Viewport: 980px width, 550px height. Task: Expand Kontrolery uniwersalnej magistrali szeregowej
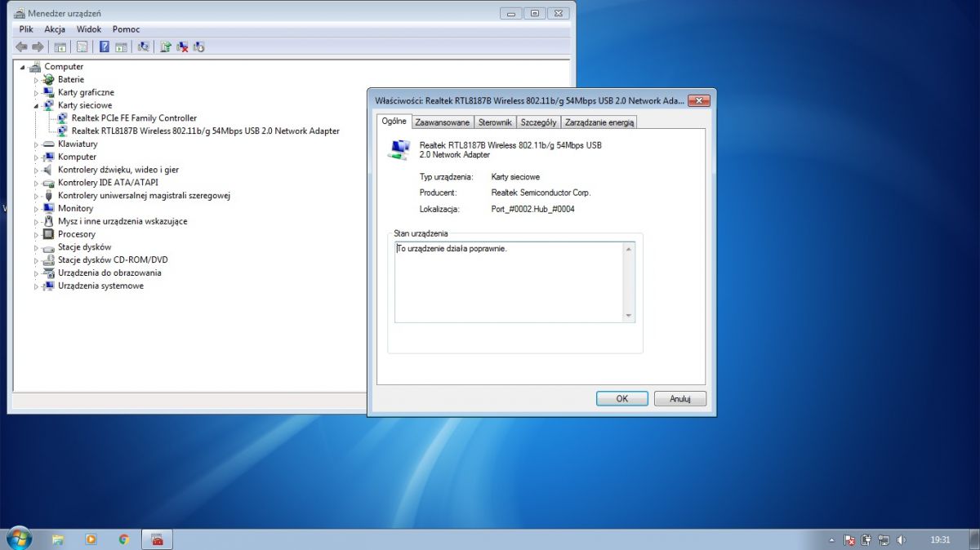pos(37,196)
